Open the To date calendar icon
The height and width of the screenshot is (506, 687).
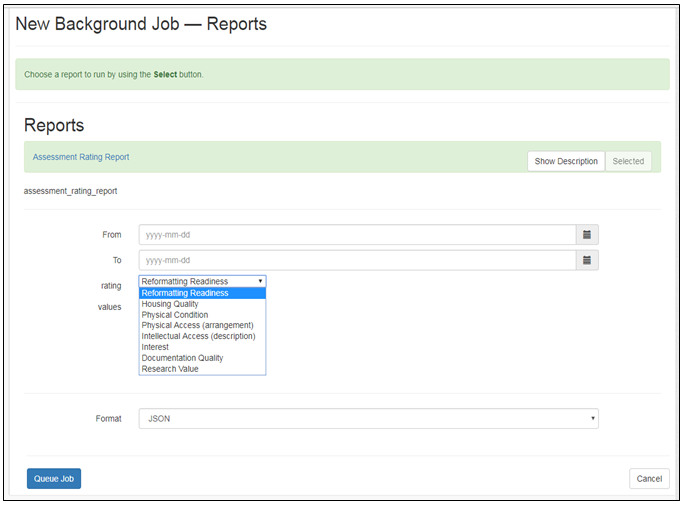[587, 260]
